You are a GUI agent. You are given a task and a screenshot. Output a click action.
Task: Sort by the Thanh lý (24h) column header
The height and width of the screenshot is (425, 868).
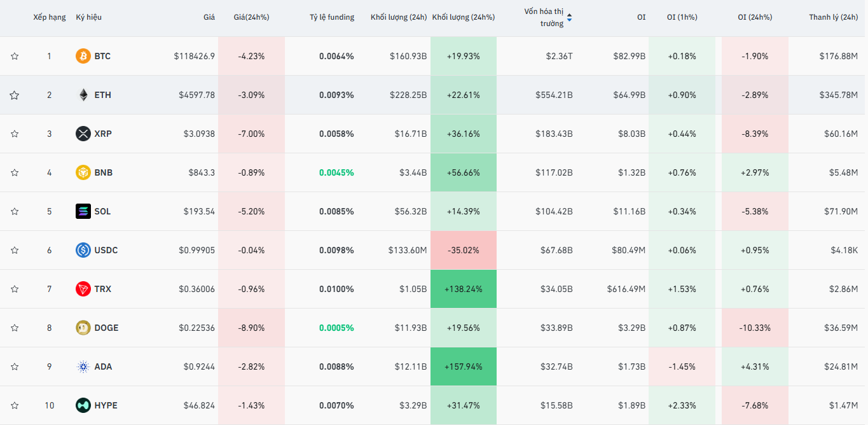pos(833,17)
